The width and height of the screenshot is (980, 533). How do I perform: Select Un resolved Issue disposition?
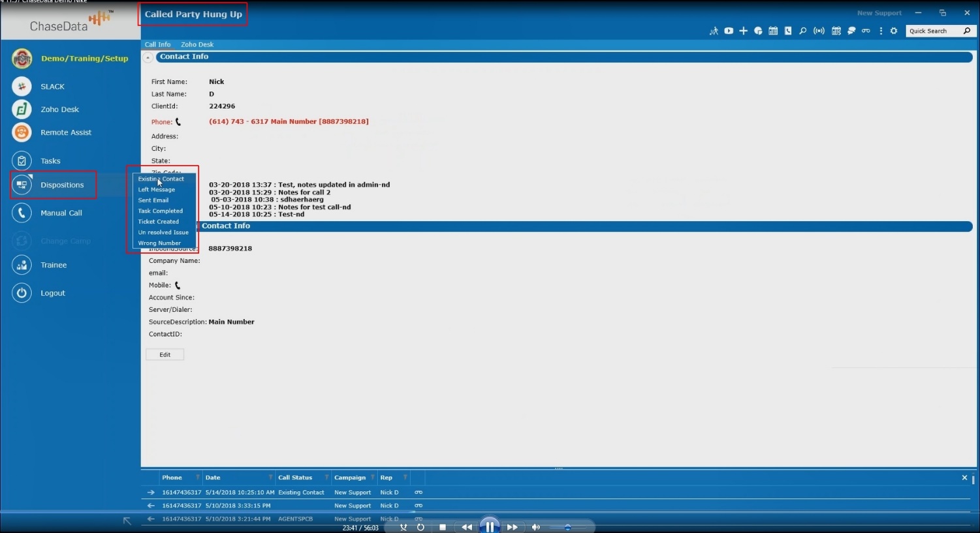pyautogui.click(x=164, y=232)
